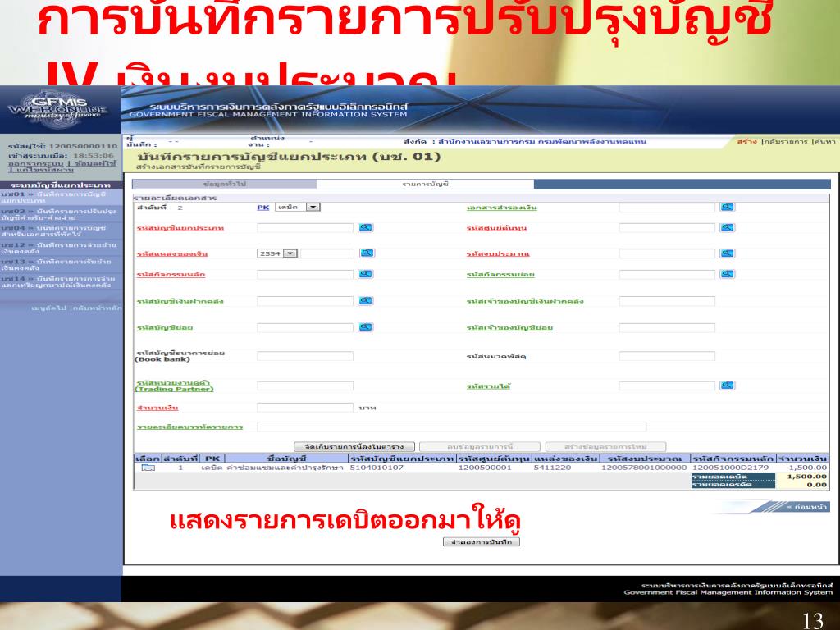
Task: Click the ก่อนหน้า previous button
Action: [806, 506]
